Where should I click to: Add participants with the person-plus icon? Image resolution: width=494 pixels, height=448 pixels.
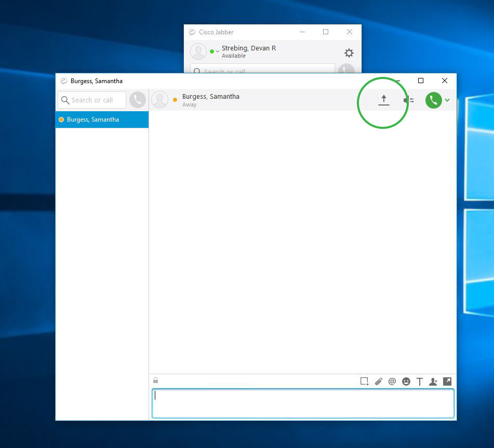[433, 381]
